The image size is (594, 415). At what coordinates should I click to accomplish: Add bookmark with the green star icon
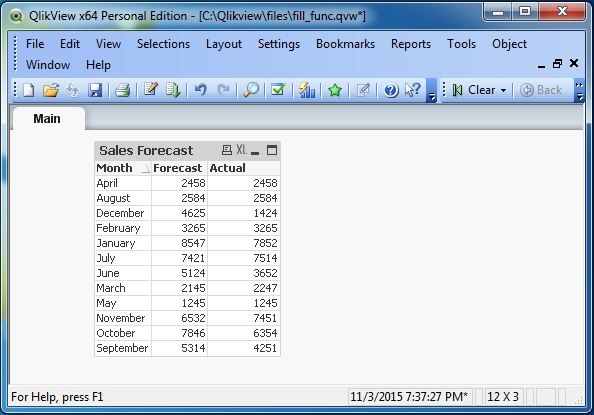click(335, 90)
